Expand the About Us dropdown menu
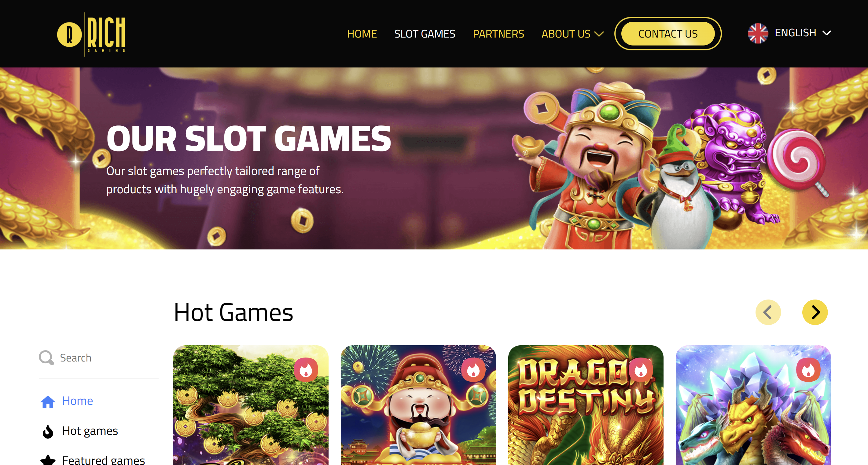The image size is (868, 465). (x=572, y=34)
